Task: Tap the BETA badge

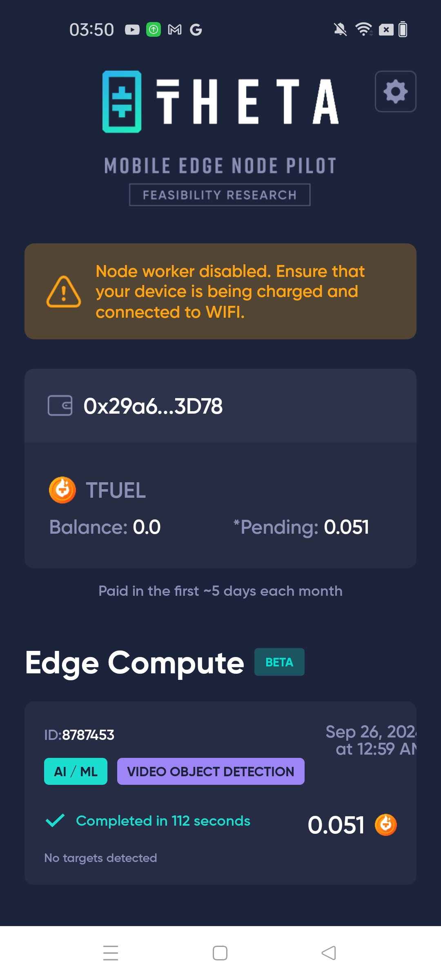Action: 279,662
